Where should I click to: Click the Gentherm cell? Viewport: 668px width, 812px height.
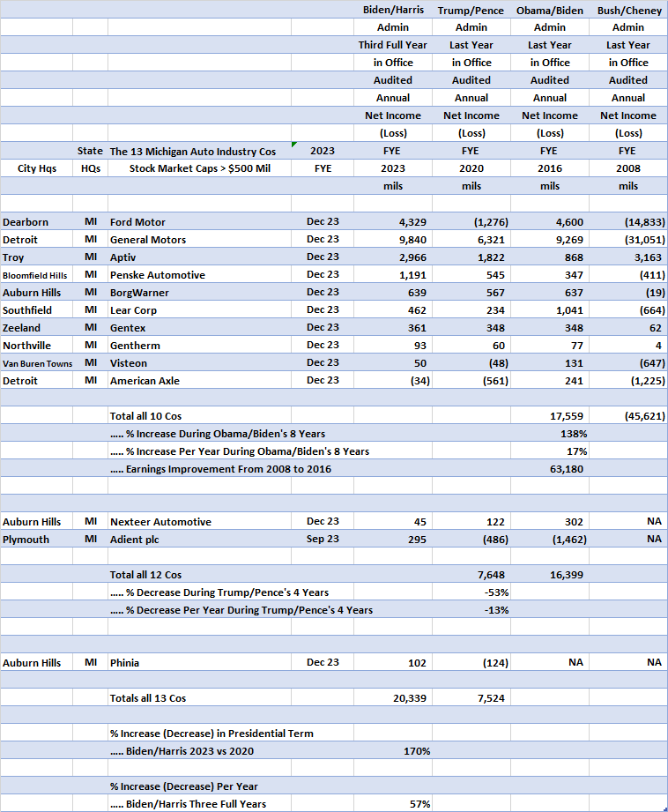(x=199, y=345)
